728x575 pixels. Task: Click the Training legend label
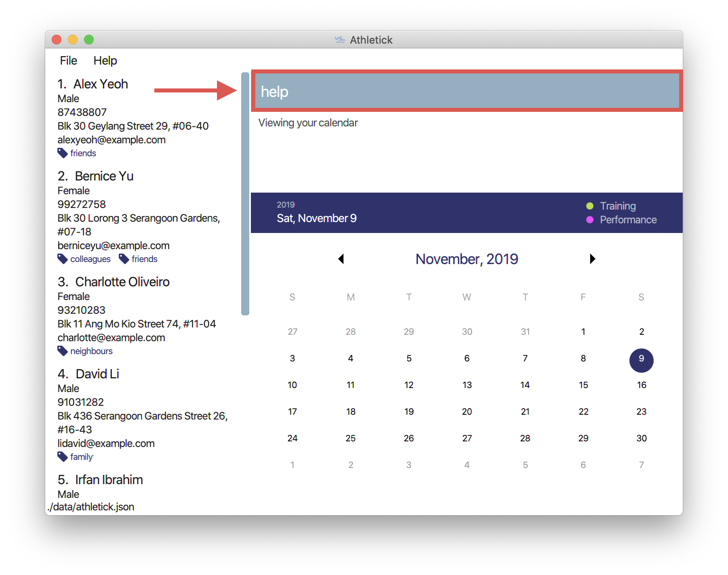point(618,206)
